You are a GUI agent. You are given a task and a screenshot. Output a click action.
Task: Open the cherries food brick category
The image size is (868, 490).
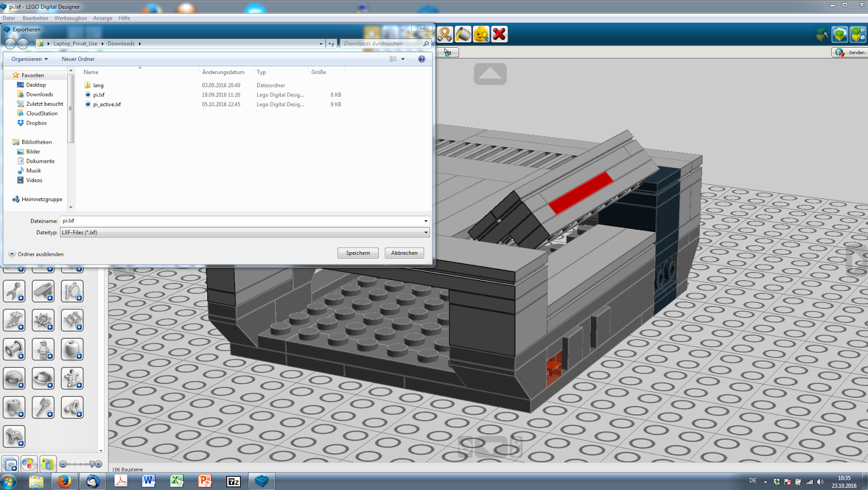[x=72, y=408]
